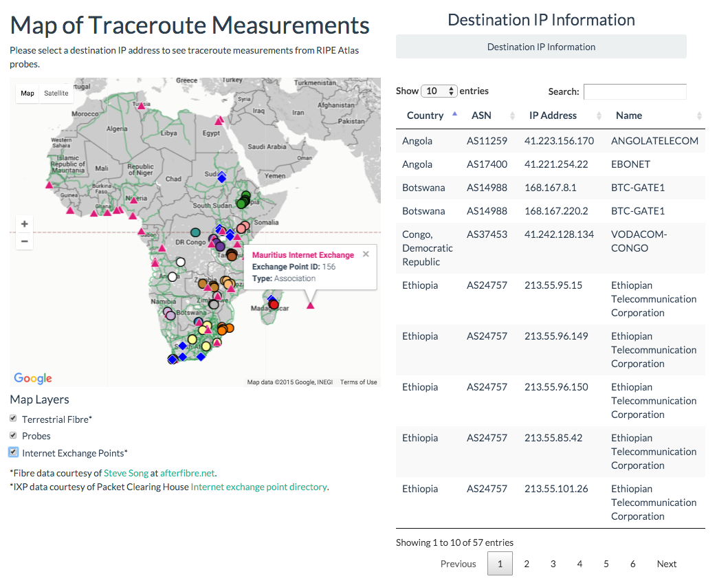Select IP address 213.55.96.149

[556, 336]
